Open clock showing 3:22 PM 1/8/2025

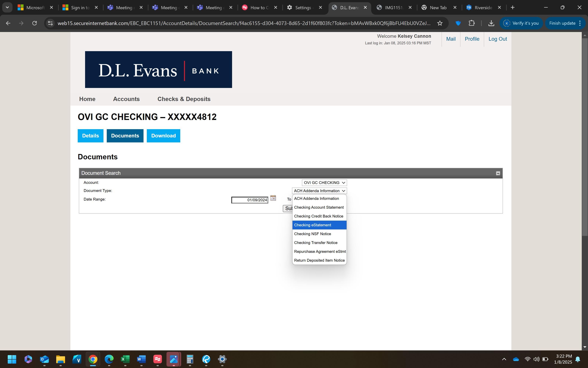coord(563,359)
